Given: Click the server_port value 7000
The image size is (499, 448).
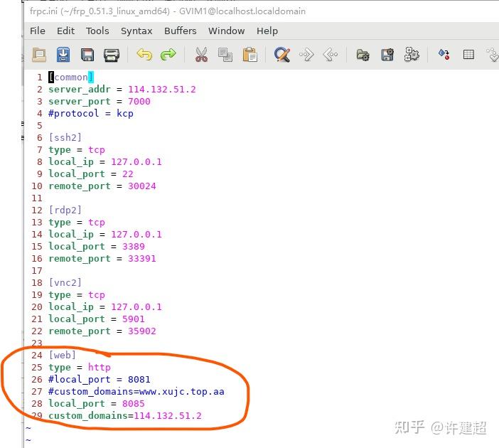Looking at the screenshot, I should click(x=139, y=101).
